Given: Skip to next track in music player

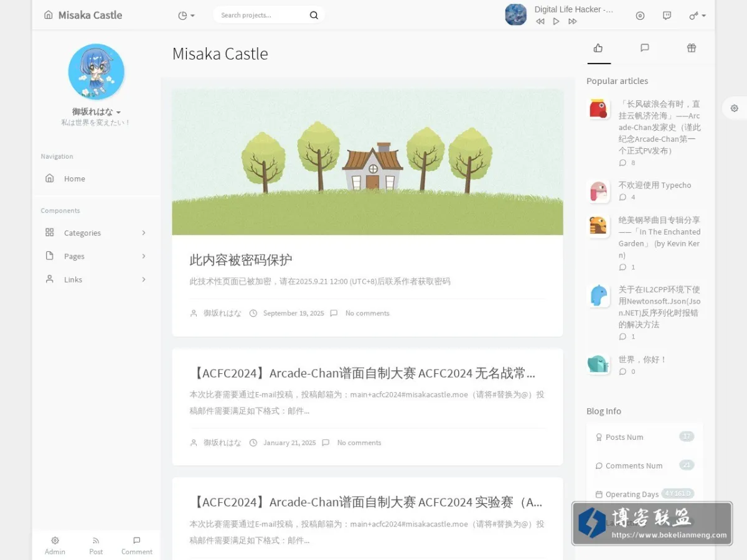Looking at the screenshot, I should click(573, 21).
